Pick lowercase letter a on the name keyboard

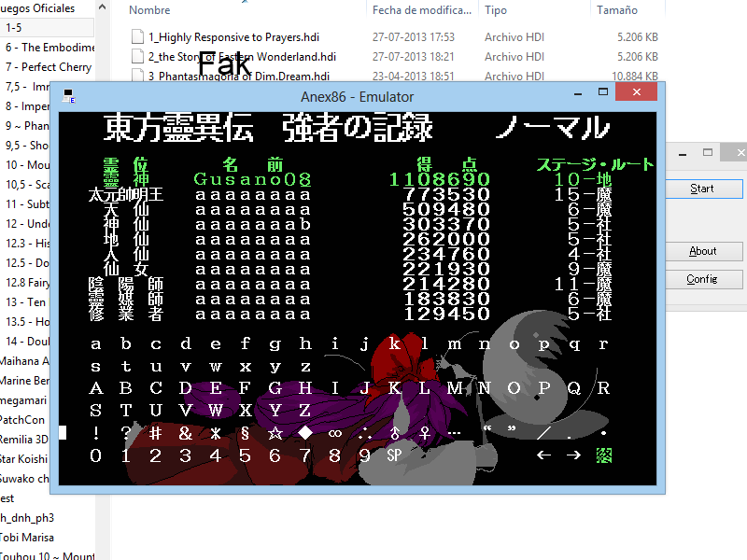pyautogui.click(x=96, y=343)
